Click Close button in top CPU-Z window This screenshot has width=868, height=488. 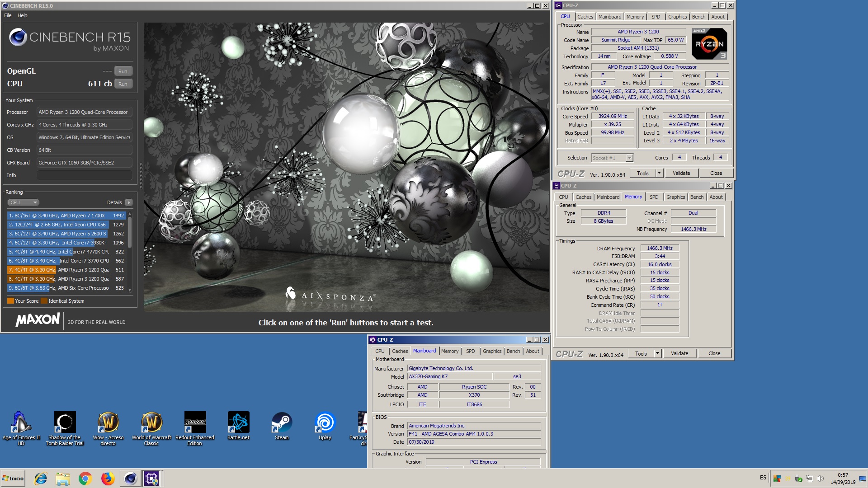coord(716,174)
